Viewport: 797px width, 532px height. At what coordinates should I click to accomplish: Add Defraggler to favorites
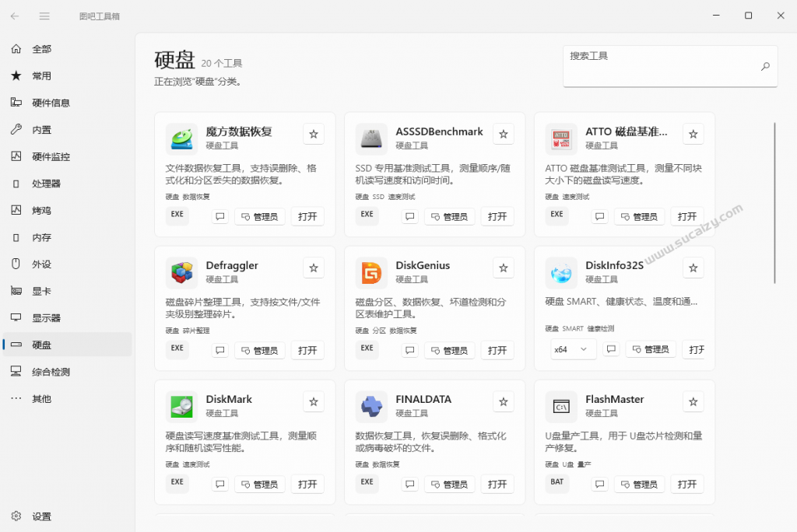(314, 268)
